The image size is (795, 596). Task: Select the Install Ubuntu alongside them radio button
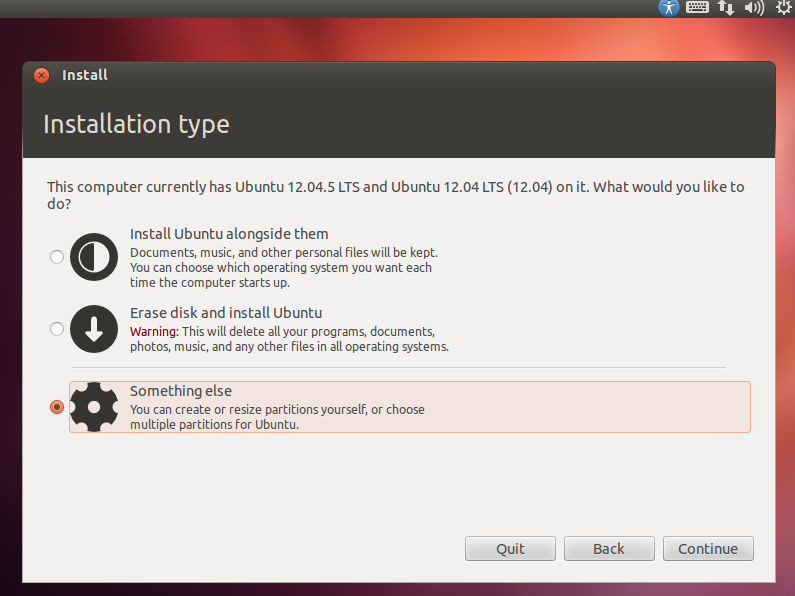click(x=57, y=257)
